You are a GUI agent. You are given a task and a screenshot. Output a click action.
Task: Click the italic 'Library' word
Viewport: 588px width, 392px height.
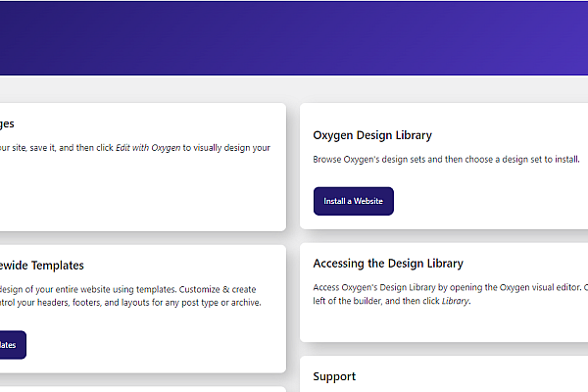(x=455, y=301)
